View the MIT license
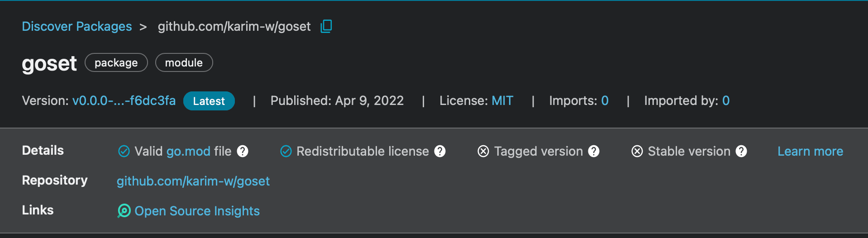Viewport: 868px width, 238px height. pos(502,100)
